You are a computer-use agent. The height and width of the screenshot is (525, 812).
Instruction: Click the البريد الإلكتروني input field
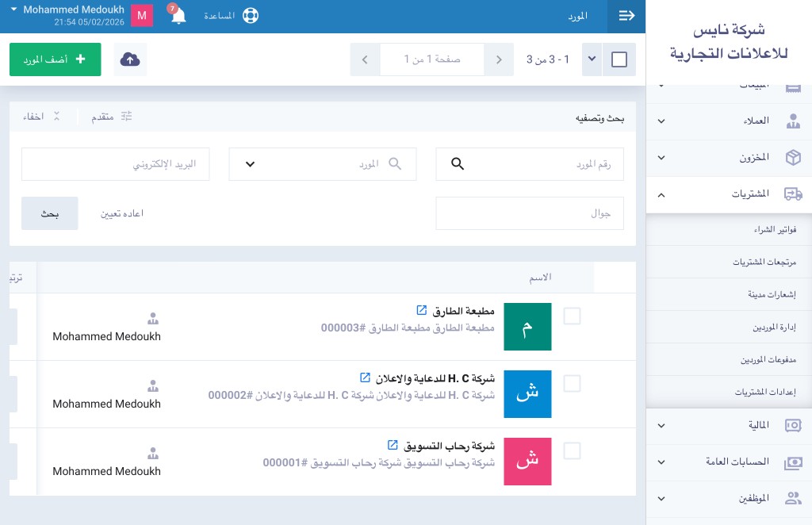tap(116, 164)
